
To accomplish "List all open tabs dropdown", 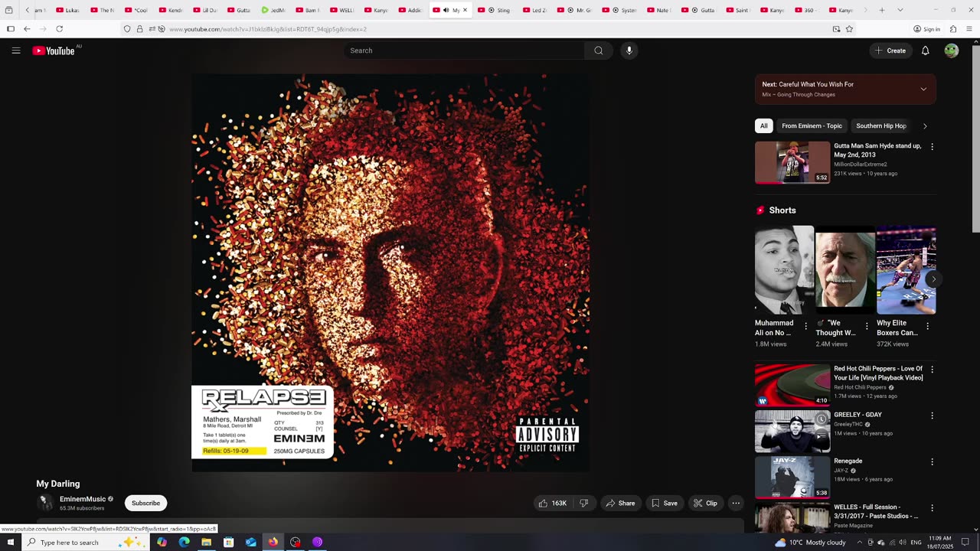I will click(x=900, y=10).
